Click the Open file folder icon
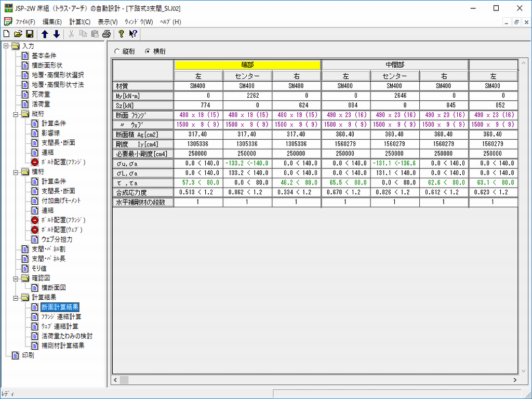 point(18,34)
